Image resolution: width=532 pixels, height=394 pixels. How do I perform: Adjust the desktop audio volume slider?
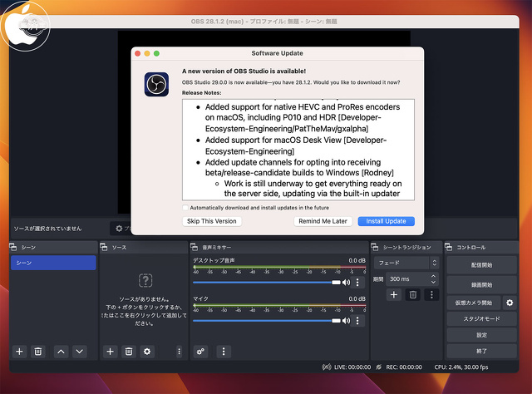click(x=267, y=283)
